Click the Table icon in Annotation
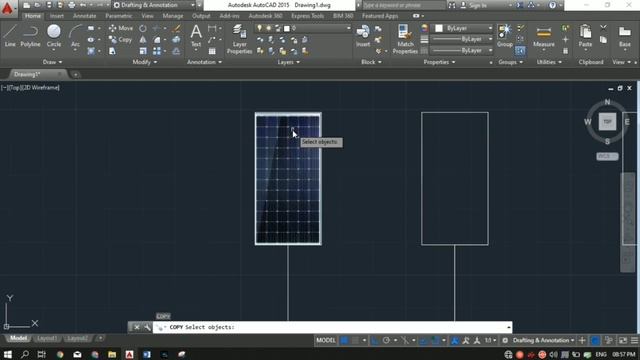This screenshot has height=360, width=640. click(212, 51)
